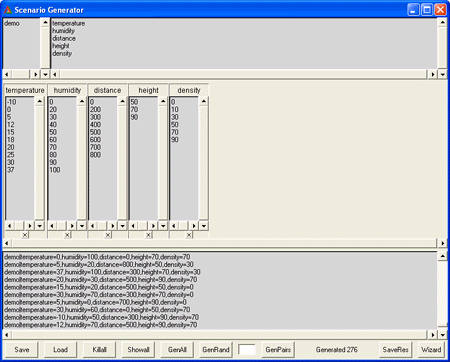
Task: Click the up arrow of the humidity list scrollbar
Action: point(82,101)
